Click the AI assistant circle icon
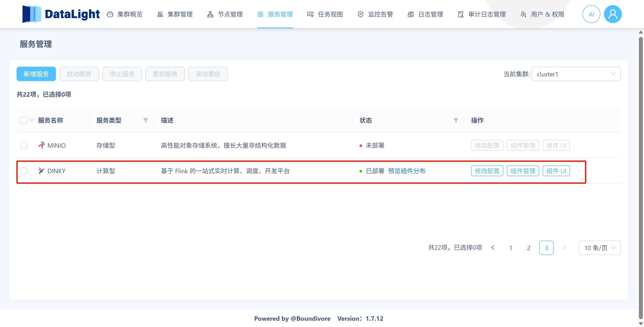This screenshot has height=327, width=644. tap(591, 14)
